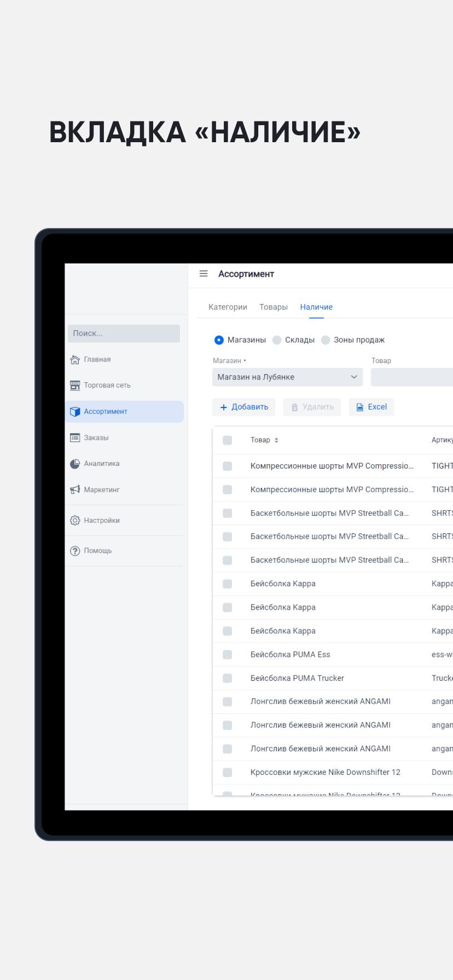
Task: Sort the table by Товар column arrows
Action: pyautogui.click(x=276, y=440)
